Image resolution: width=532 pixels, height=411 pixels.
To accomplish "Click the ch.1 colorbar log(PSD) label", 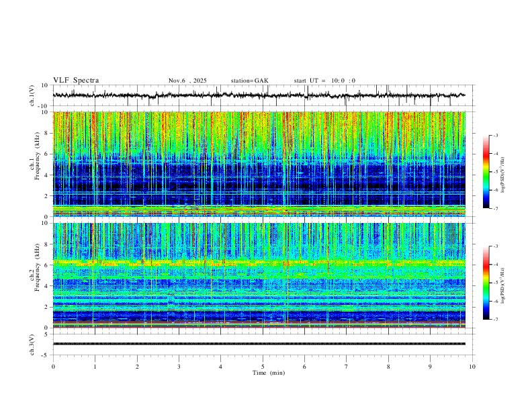I will [502, 175].
